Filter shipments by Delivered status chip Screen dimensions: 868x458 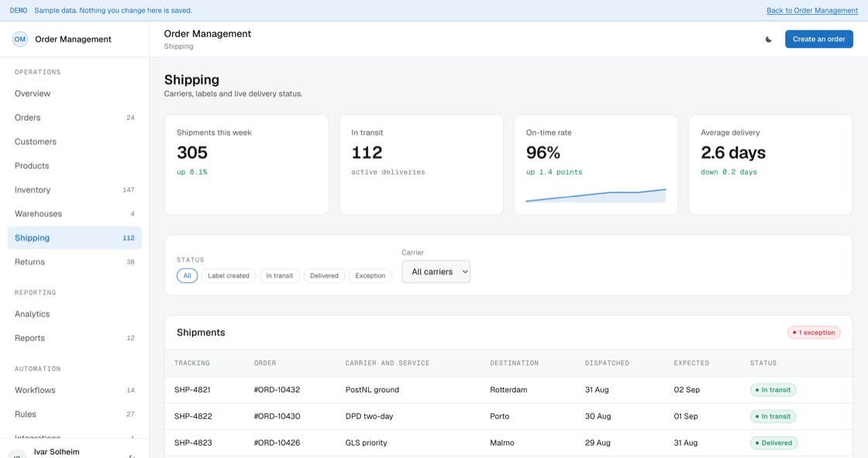tap(325, 276)
